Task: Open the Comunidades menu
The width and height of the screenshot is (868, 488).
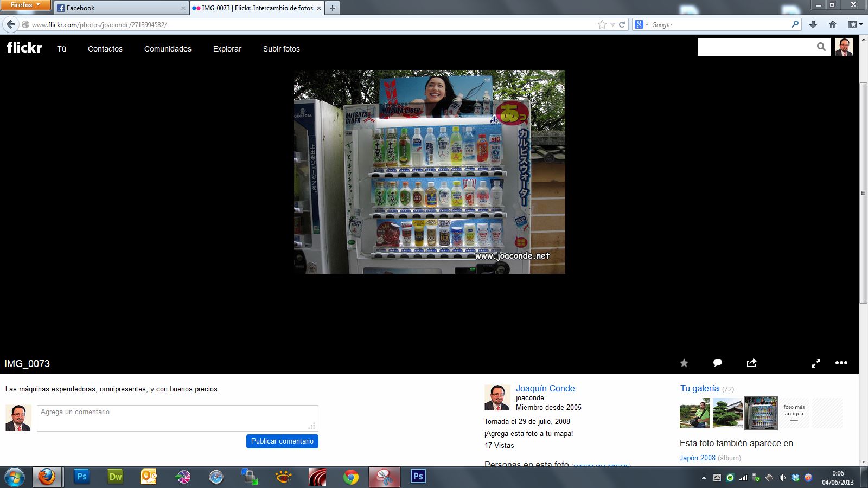Action: [x=168, y=49]
